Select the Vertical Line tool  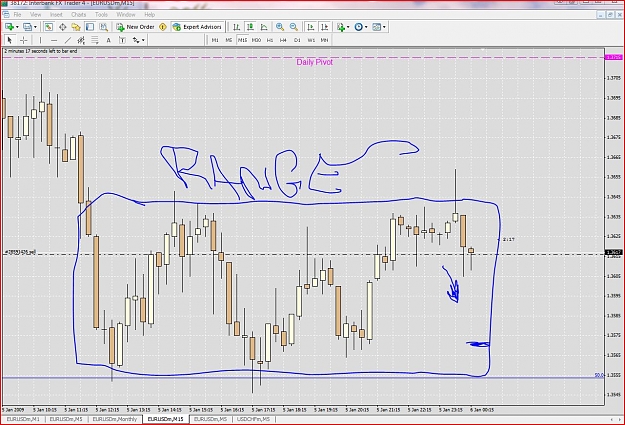click(40, 40)
